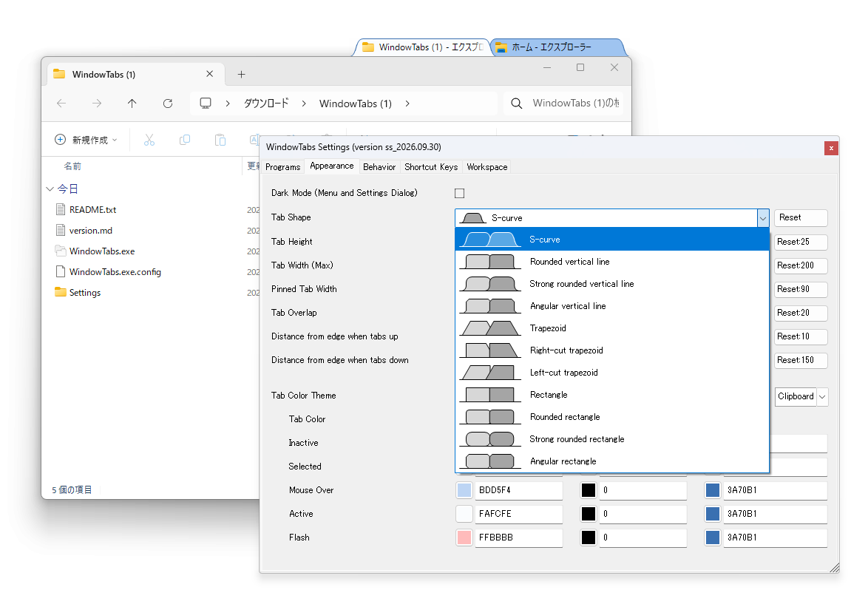The height and width of the screenshot is (607, 868).
Task: Switch to the Programs tab
Action: click(x=283, y=166)
